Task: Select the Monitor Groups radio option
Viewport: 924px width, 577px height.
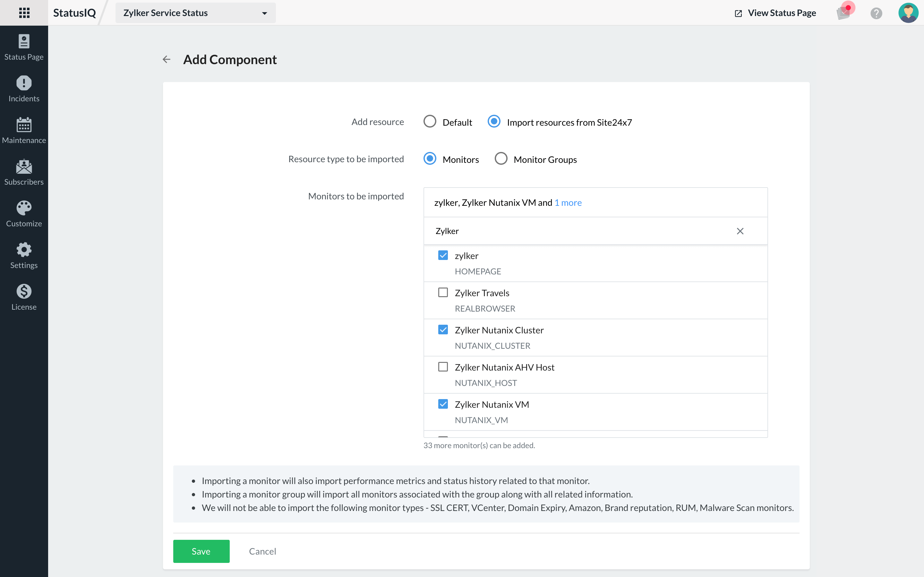Action: tap(501, 159)
